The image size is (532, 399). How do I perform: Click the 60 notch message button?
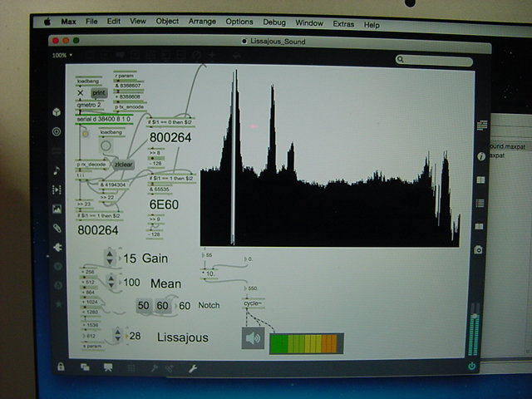163,306
